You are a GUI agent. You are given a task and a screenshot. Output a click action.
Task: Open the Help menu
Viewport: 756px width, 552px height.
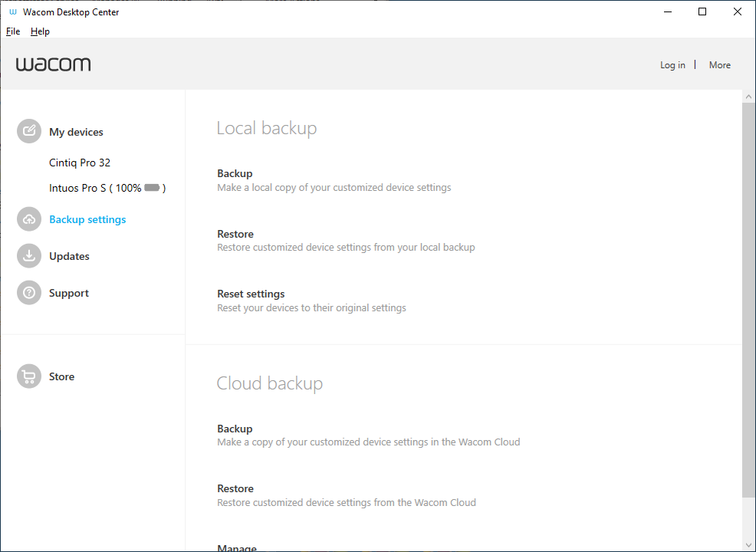pos(40,31)
